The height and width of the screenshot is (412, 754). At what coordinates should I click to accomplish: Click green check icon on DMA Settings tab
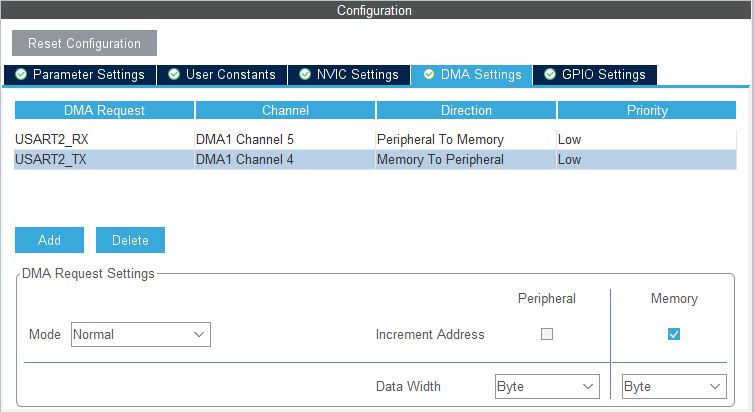428,75
